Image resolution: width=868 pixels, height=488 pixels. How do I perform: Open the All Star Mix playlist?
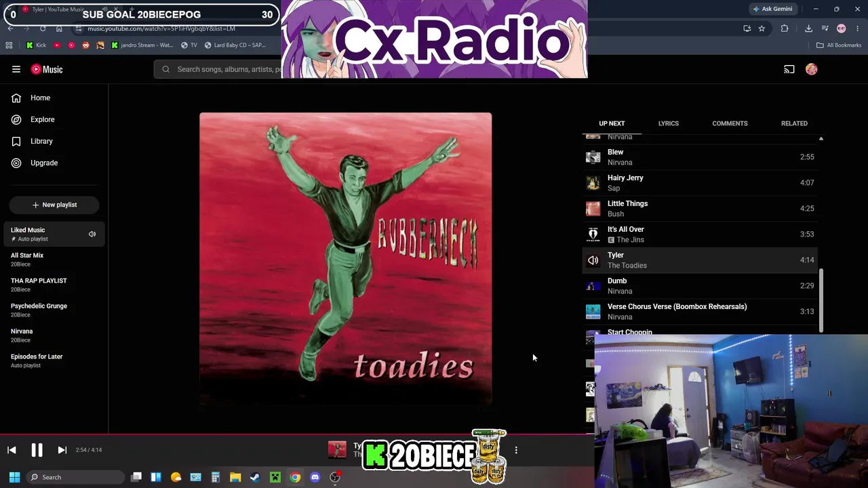tap(54, 260)
